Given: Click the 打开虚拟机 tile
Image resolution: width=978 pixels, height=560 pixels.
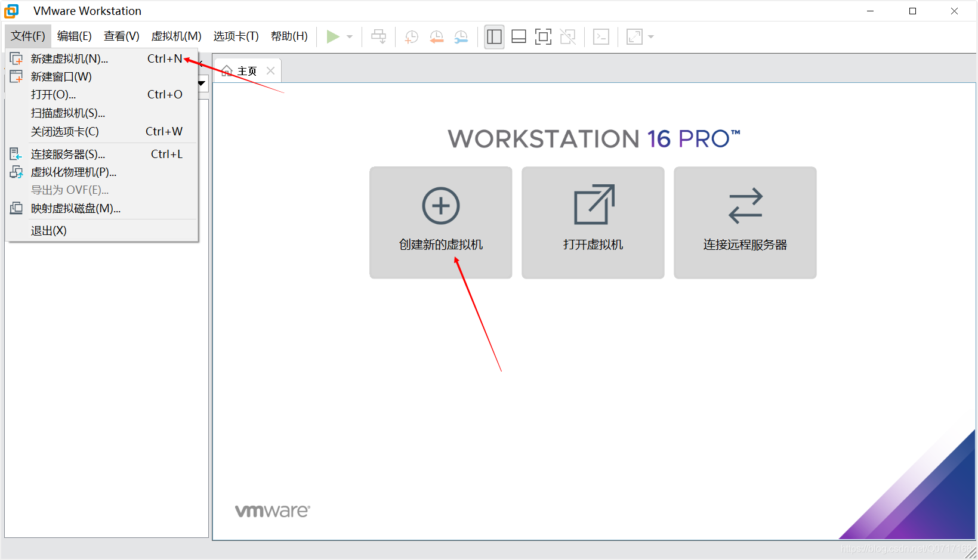Looking at the screenshot, I should 593,222.
